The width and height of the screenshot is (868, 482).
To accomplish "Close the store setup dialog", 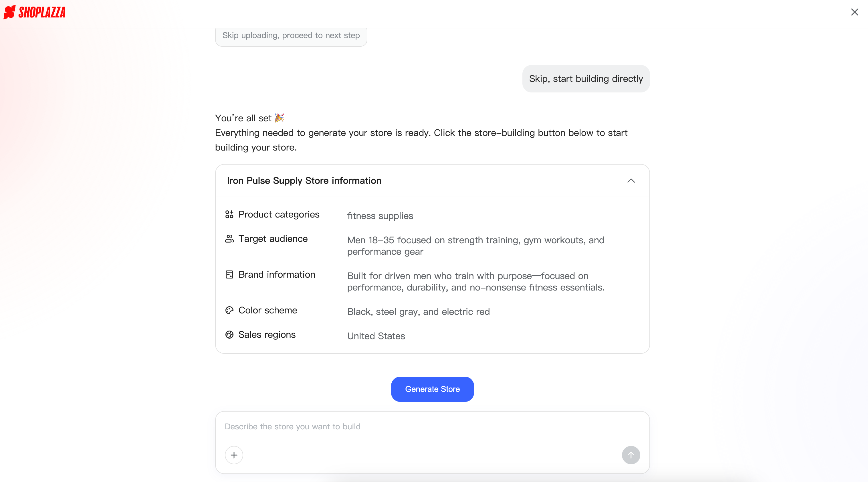I will click(x=855, y=12).
